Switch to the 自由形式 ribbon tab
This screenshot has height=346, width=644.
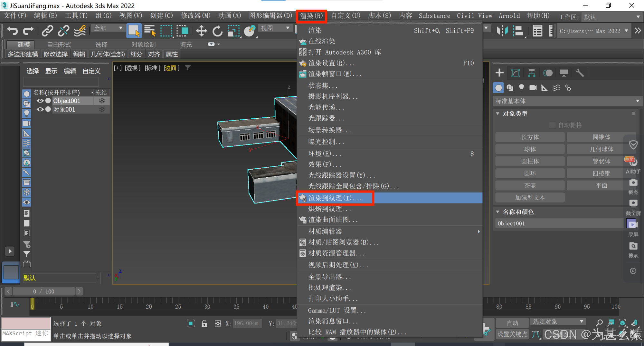pos(59,44)
